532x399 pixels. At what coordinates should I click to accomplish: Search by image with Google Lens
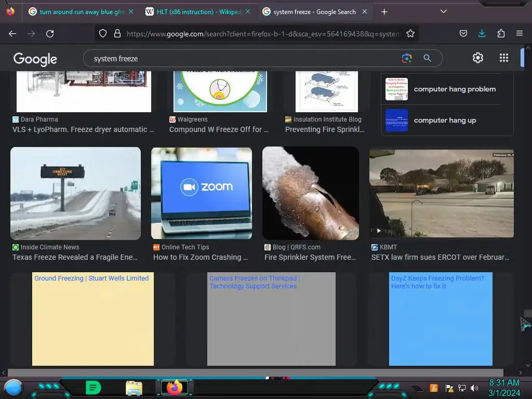(x=406, y=58)
